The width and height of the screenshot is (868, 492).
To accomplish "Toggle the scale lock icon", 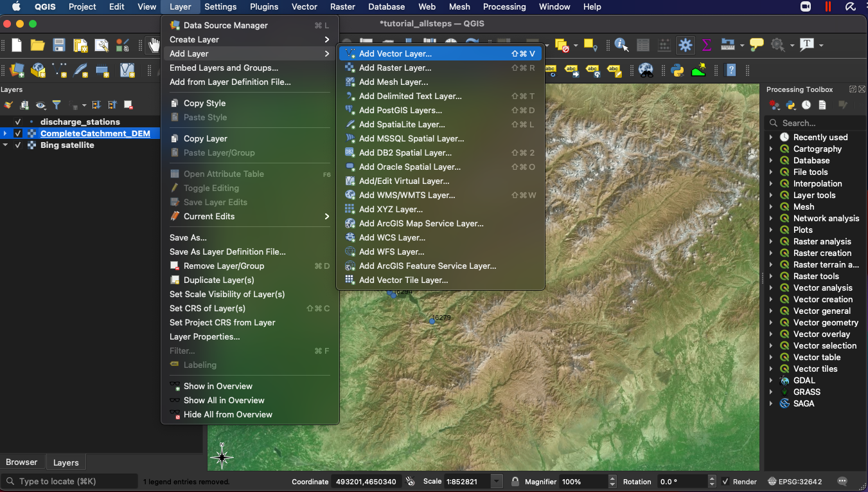I will pyautogui.click(x=515, y=481).
